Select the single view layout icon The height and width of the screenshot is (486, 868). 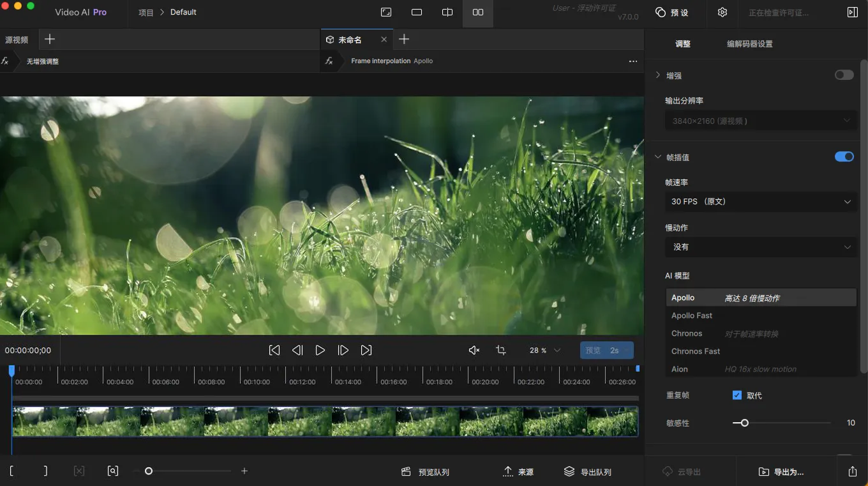click(417, 12)
